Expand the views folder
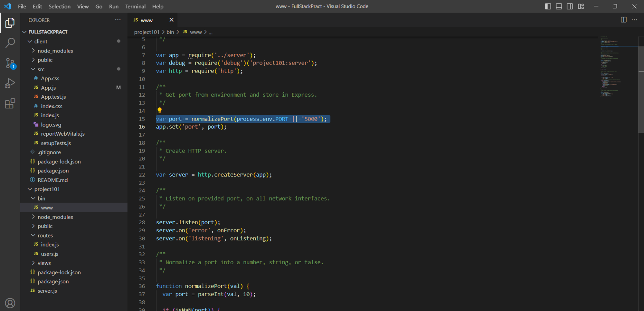Viewport: 644px width, 311px height. [33, 263]
